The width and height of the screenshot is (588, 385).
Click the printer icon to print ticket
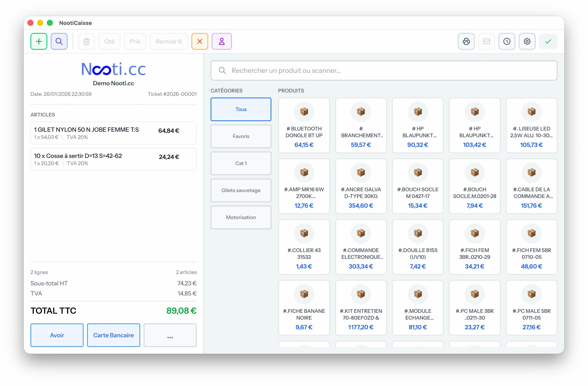point(466,41)
